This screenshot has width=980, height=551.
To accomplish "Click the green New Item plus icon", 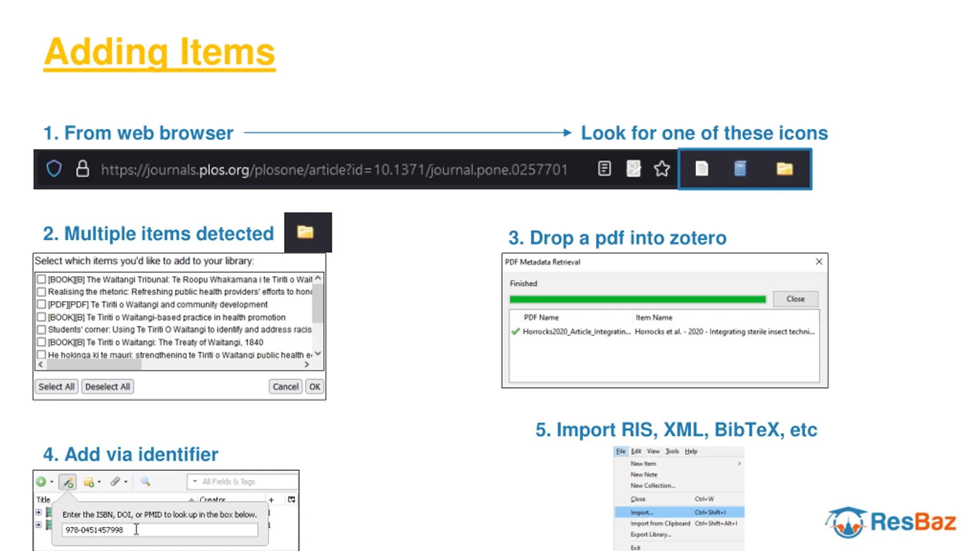I will coord(41,482).
